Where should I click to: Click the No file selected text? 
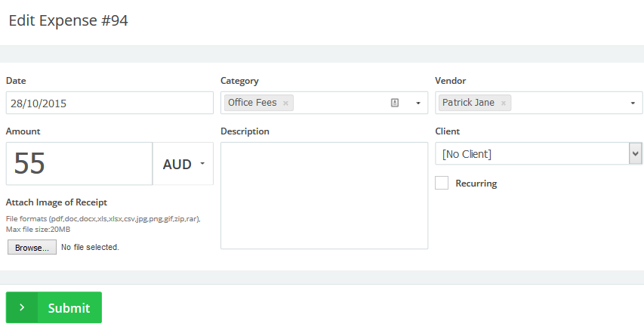coord(90,247)
